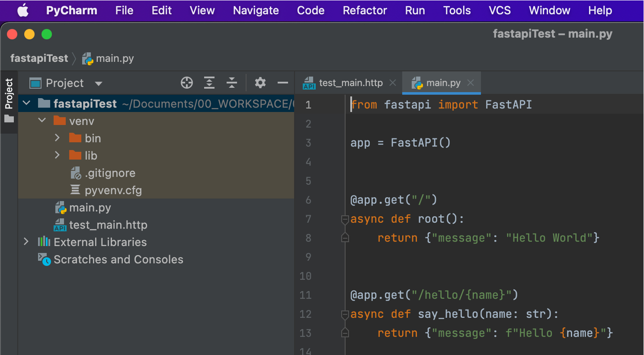
Task: Click the folder icon in left tool strip
Action: click(x=9, y=119)
